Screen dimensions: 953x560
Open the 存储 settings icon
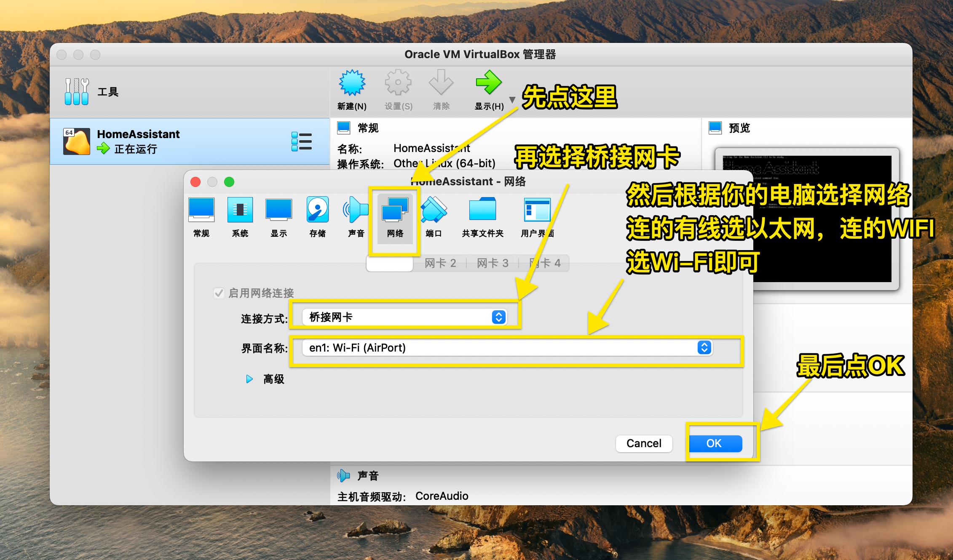coord(317,217)
